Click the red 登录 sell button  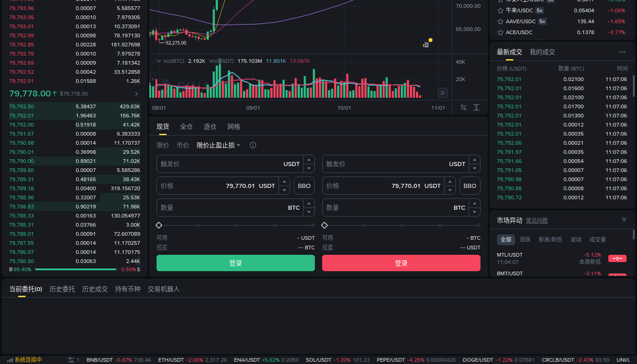point(401,263)
